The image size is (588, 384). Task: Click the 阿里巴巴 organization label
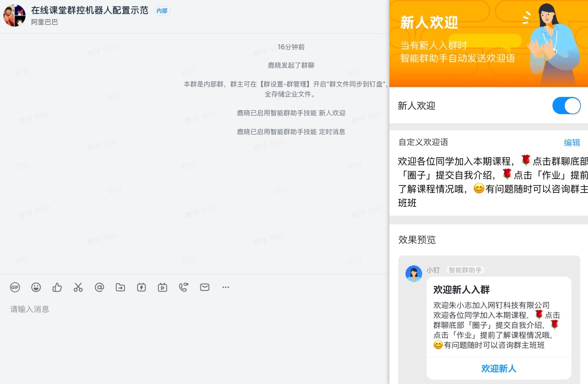coord(44,22)
